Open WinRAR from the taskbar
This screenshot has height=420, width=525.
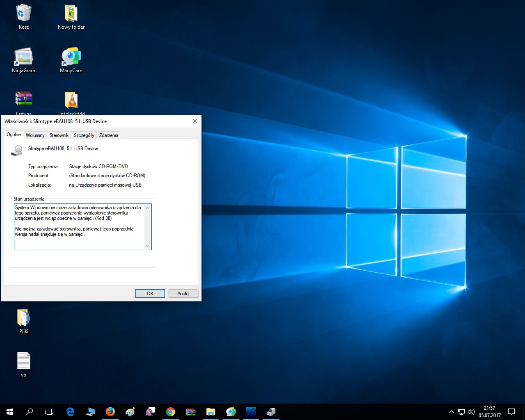click(191, 411)
